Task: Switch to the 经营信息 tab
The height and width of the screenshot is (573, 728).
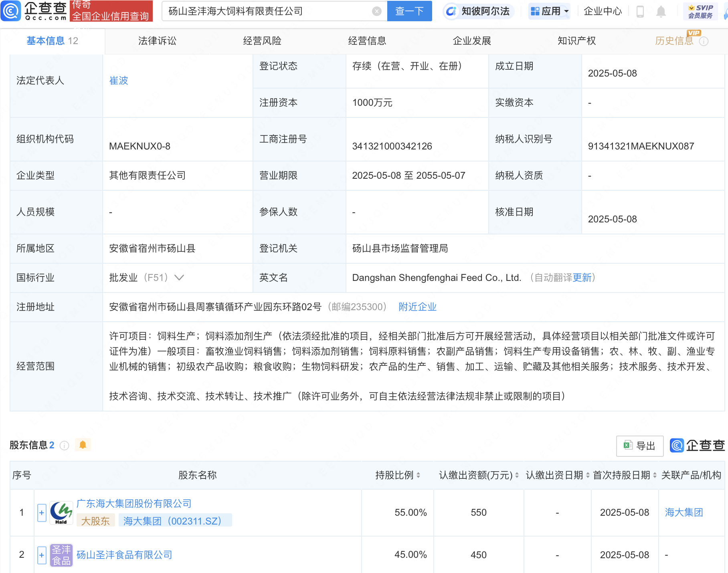Action: pos(367,41)
